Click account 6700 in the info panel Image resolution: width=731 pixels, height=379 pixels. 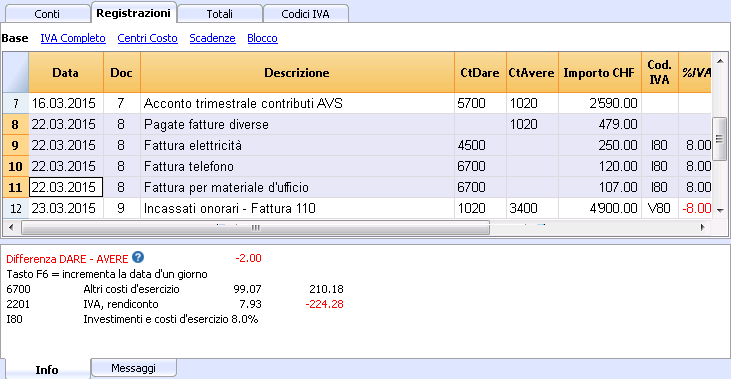18,289
